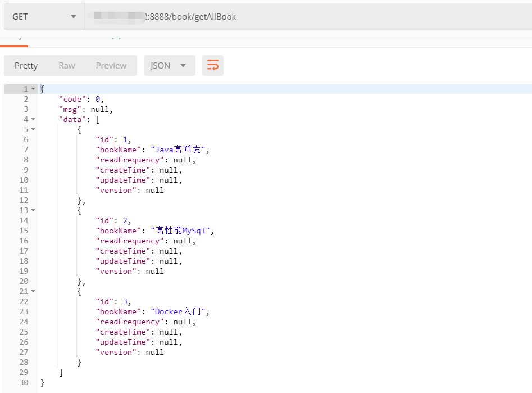Fold the second book object at line 13
The image size is (532, 393).
tap(33, 211)
